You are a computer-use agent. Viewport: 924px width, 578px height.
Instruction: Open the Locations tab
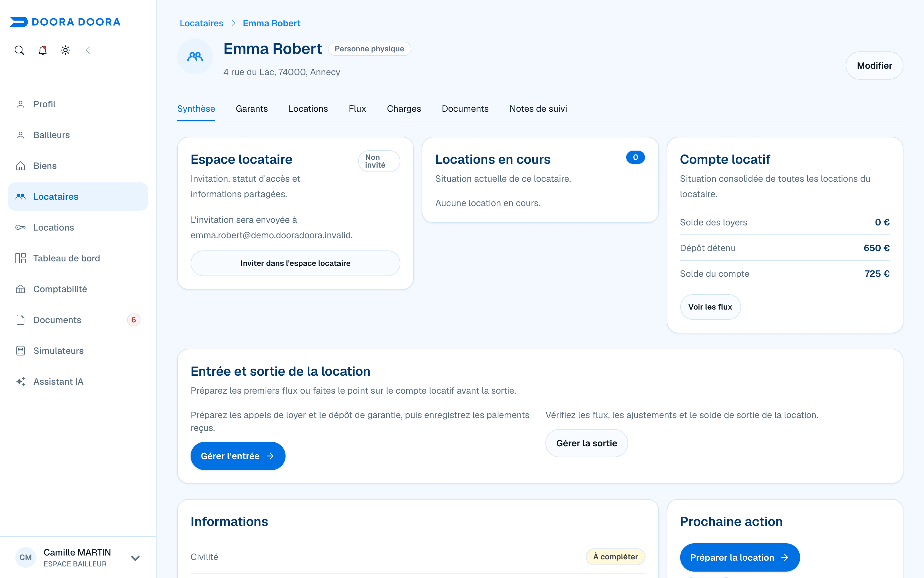[308, 109]
